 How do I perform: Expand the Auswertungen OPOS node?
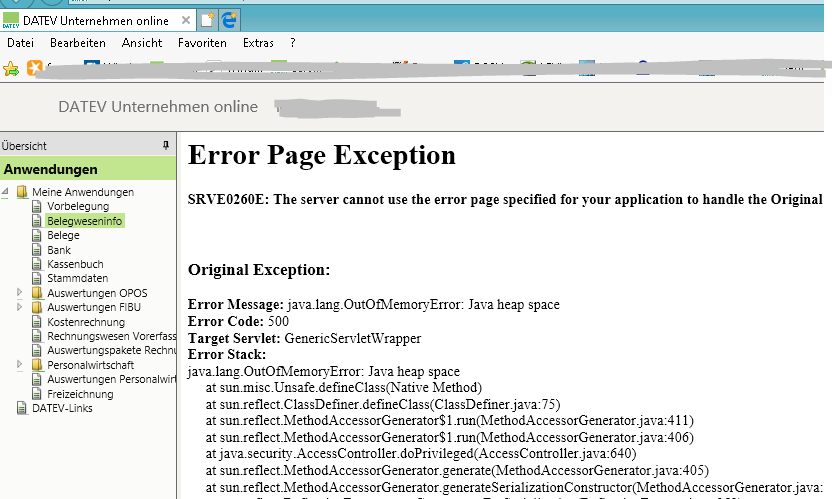[x=20, y=292]
